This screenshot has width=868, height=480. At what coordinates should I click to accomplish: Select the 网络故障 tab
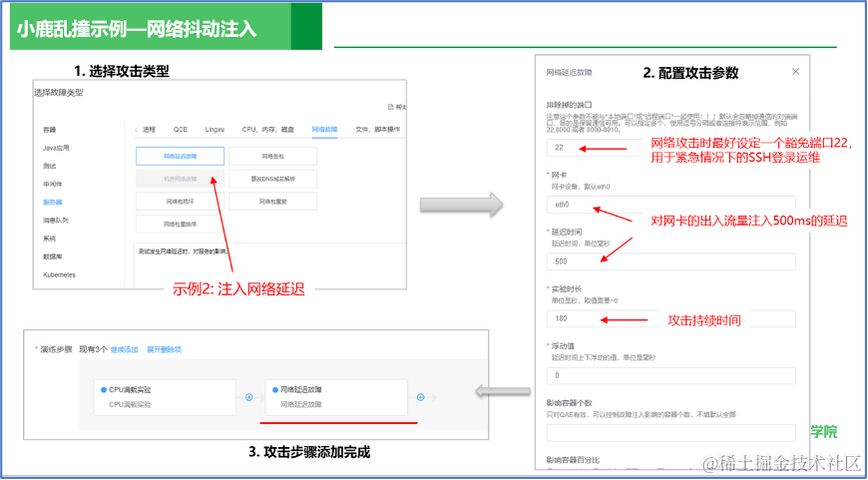[324, 130]
